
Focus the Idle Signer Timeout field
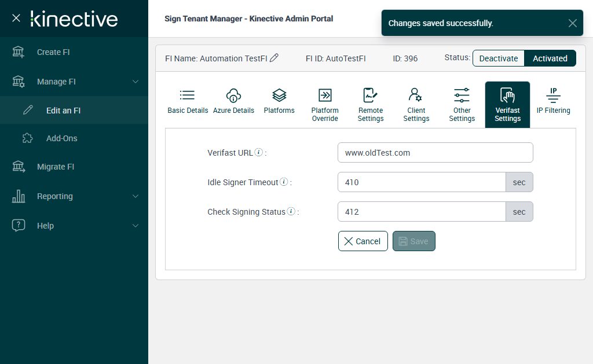point(422,182)
